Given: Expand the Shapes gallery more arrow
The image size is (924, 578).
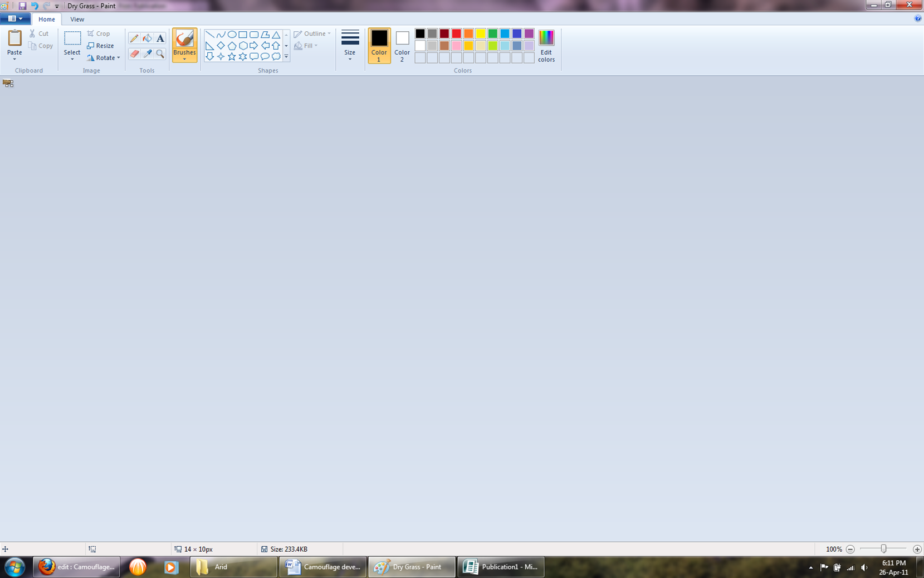Looking at the screenshot, I should [x=286, y=56].
